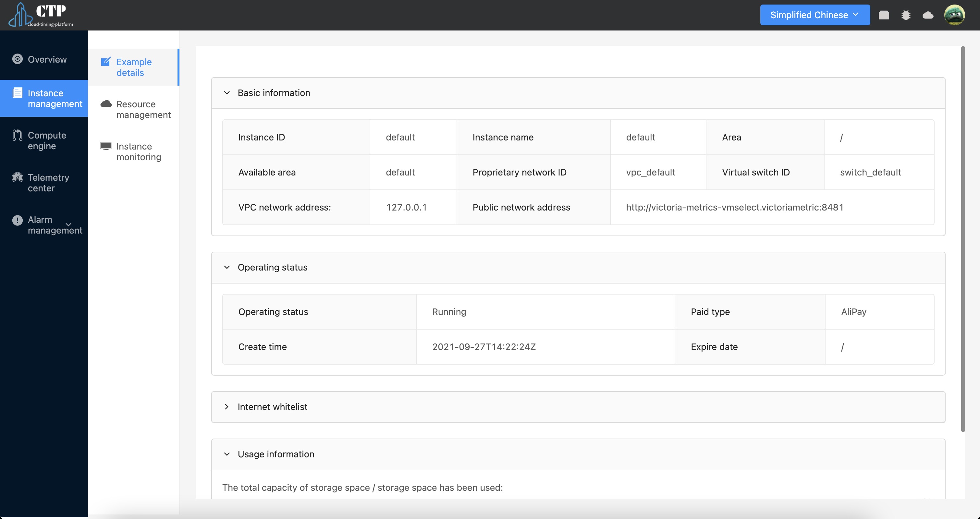Click the Create time label
Viewport: 980px width, 519px height.
coord(263,347)
